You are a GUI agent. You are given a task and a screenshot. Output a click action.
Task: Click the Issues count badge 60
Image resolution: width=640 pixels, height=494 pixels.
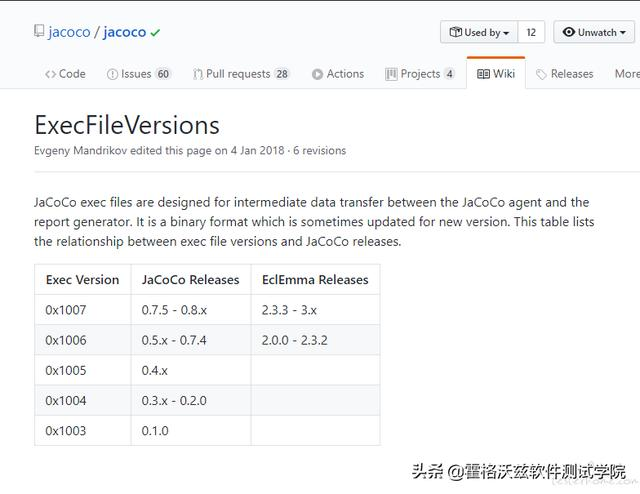click(163, 74)
